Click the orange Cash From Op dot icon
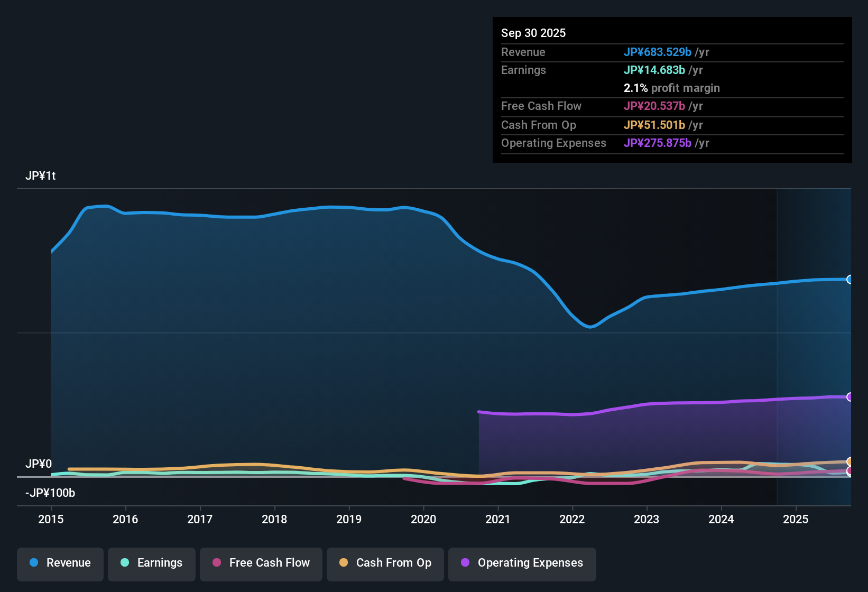Image resolution: width=868 pixels, height=592 pixels. click(344, 563)
